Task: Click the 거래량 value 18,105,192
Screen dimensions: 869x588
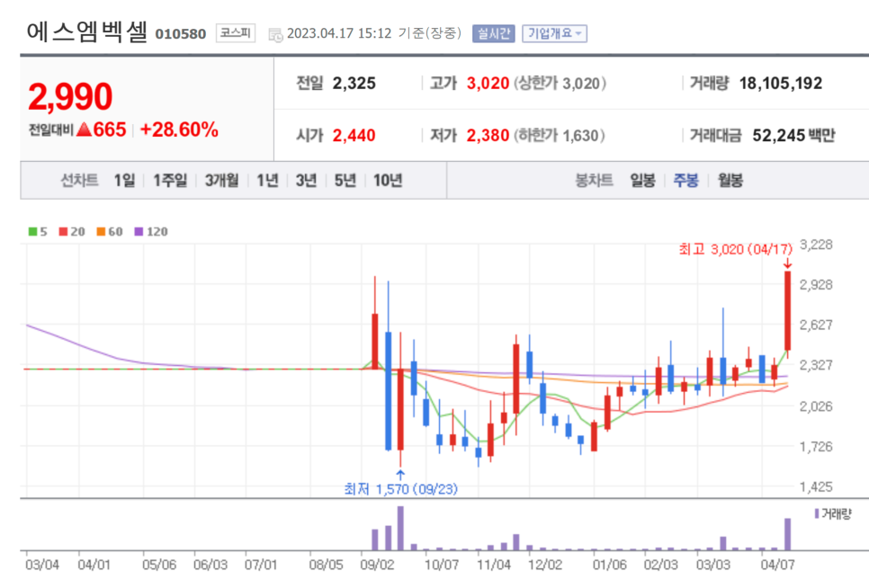Action: [781, 84]
